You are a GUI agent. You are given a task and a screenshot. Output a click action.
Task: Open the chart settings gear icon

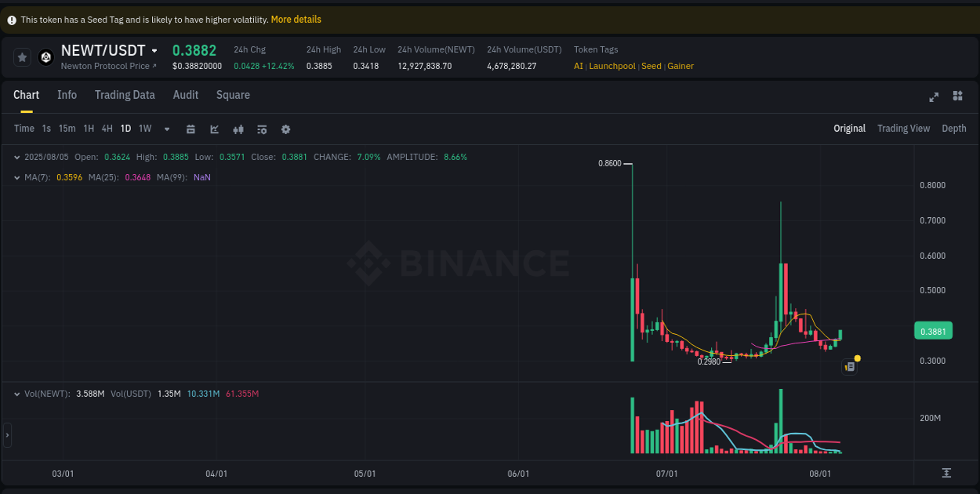(285, 129)
